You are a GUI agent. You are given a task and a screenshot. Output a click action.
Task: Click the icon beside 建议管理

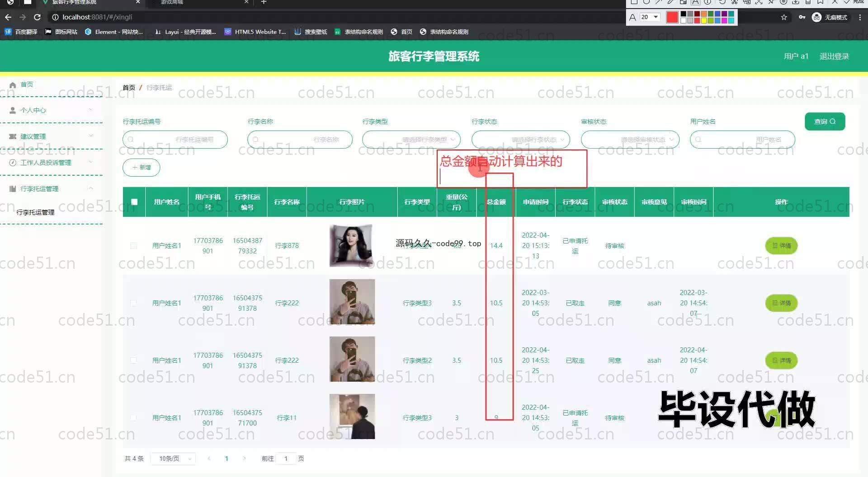(x=13, y=136)
